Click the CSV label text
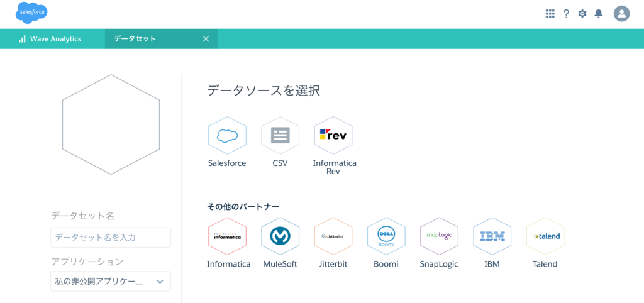The width and height of the screenshot is (644, 303). [x=280, y=163]
